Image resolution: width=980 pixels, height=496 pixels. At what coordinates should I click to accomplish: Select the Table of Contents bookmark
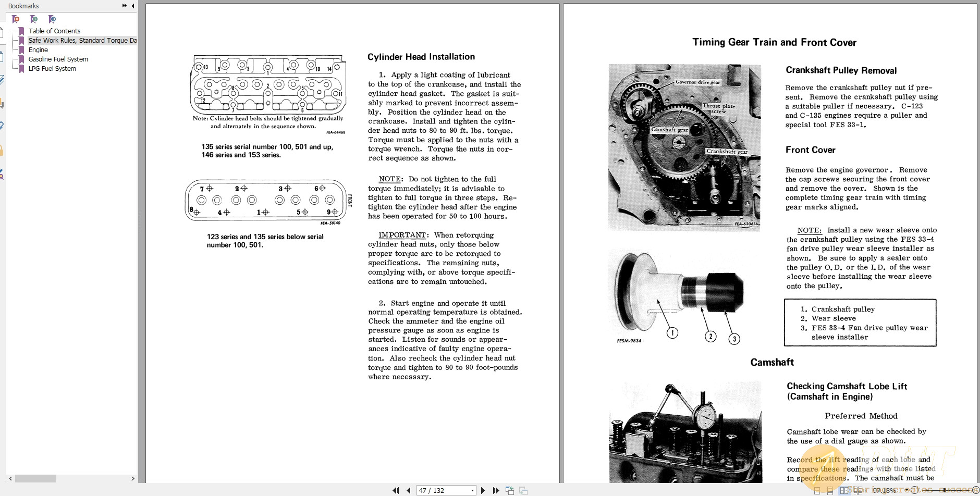click(x=54, y=31)
